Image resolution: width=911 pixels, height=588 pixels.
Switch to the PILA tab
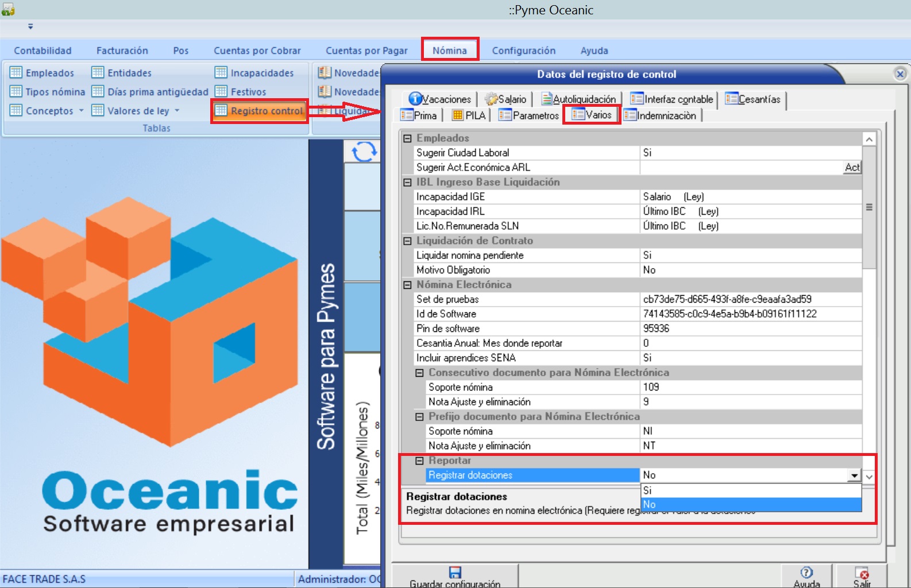click(x=469, y=115)
